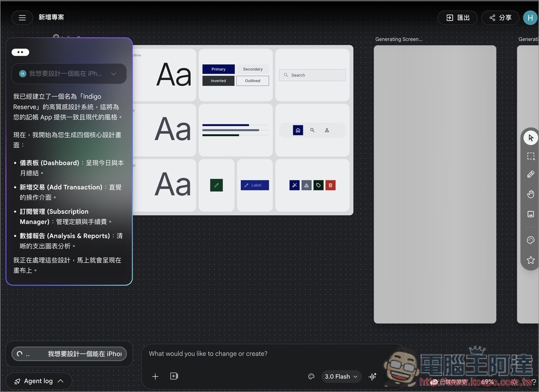The height and width of the screenshot is (392, 539).
Task: Click the Primary button sample
Action: (x=218, y=69)
